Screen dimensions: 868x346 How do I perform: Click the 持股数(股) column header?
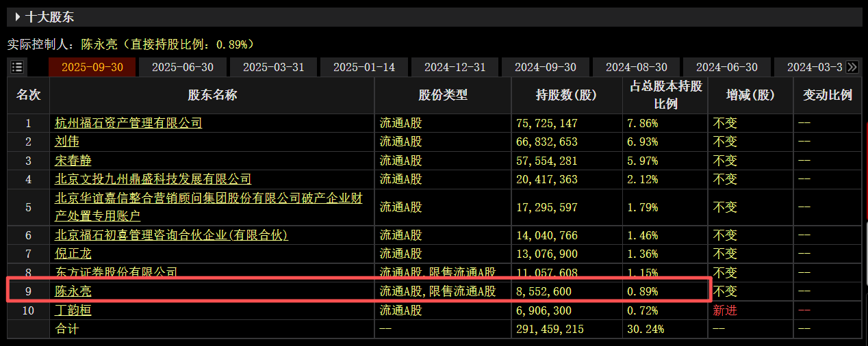566,95
